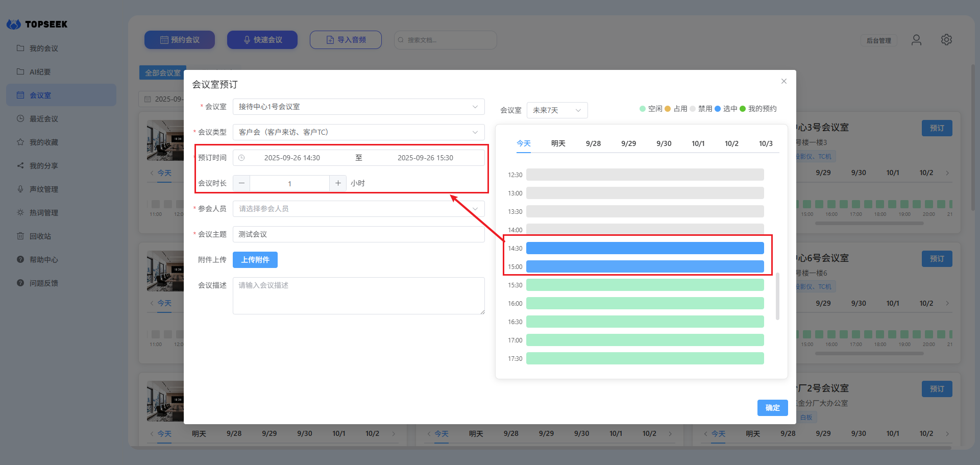Click the clock icon in 预订时间 field

tap(242, 158)
